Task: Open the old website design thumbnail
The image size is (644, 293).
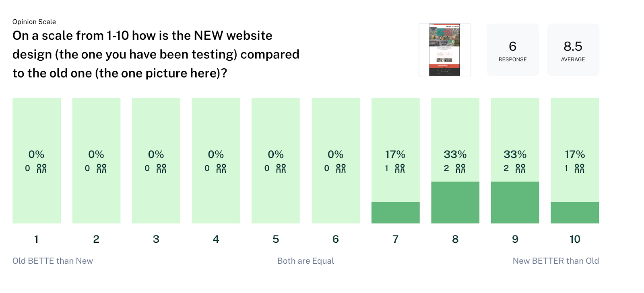Action: [445, 49]
